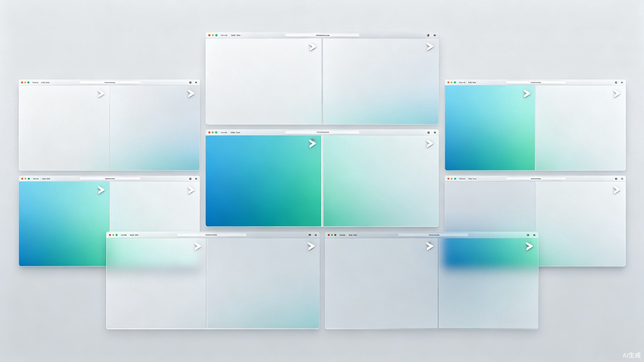Open the first title-bar menu label, top-center window
The height and width of the screenshot is (362, 644).
pyautogui.click(x=224, y=35)
